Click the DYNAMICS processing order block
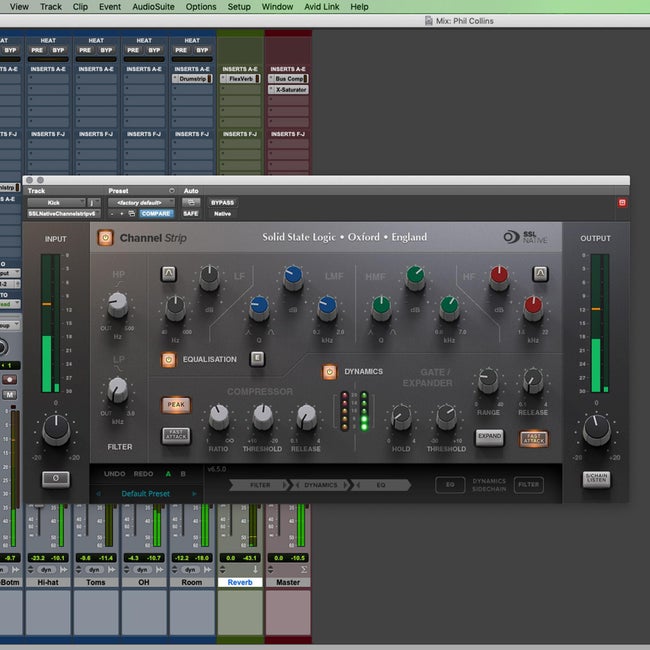This screenshot has width=650, height=650. pyautogui.click(x=320, y=485)
